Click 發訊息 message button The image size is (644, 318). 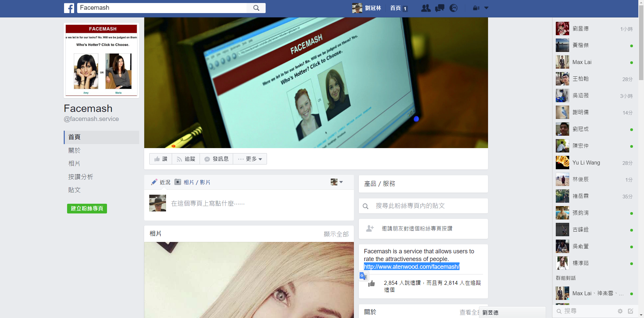[x=216, y=159]
